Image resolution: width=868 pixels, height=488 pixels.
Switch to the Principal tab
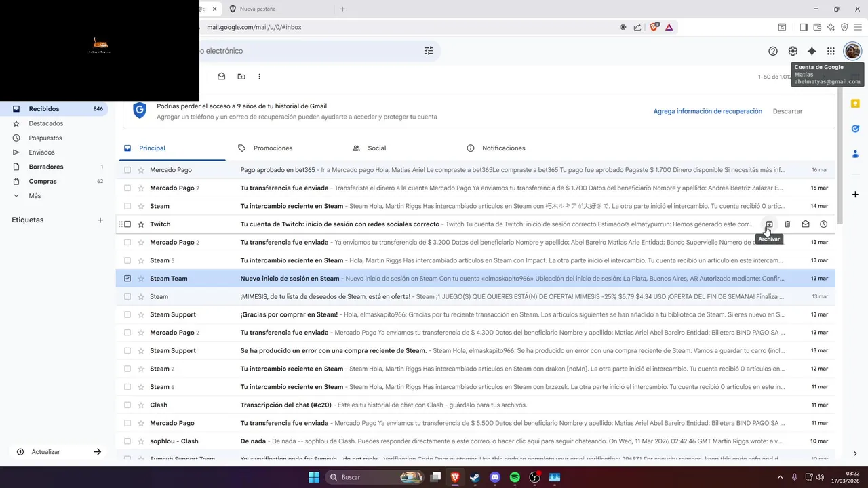[152, 148]
